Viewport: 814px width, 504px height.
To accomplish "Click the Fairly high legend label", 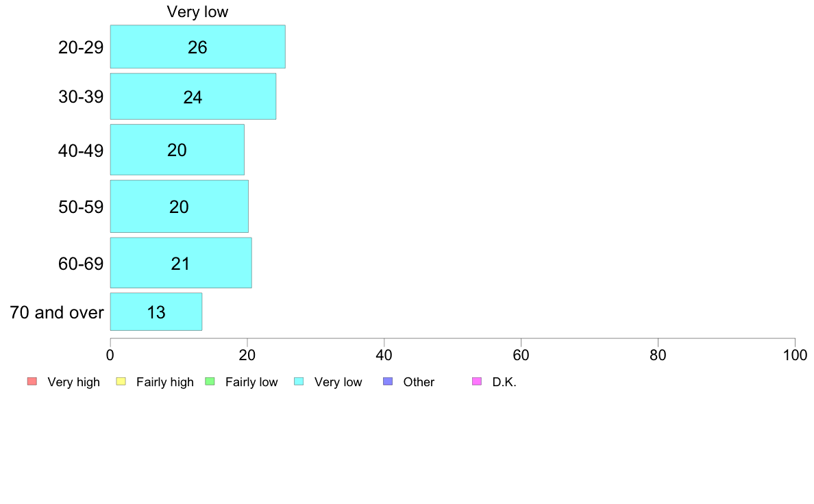I will [x=165, y=382].
